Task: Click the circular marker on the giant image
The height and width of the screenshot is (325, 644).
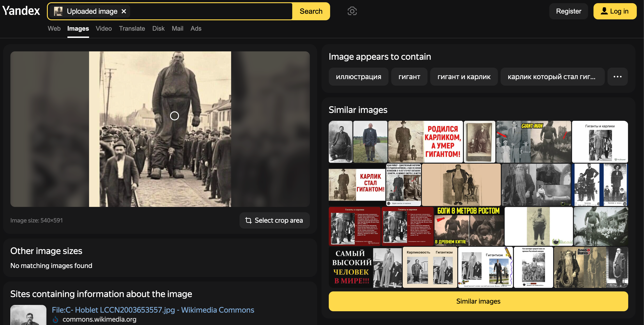Action: click(x=174, y=116)
